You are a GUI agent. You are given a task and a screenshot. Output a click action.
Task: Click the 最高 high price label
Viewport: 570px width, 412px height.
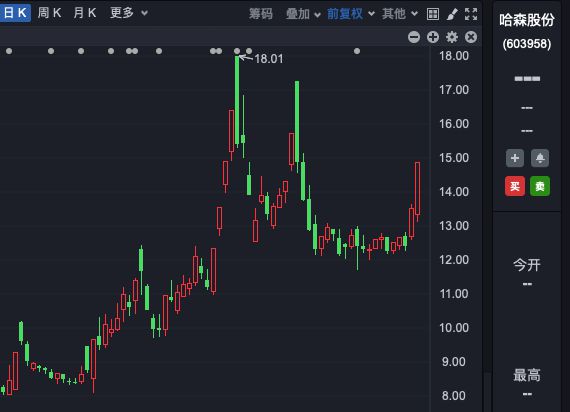tap(527, 375)
